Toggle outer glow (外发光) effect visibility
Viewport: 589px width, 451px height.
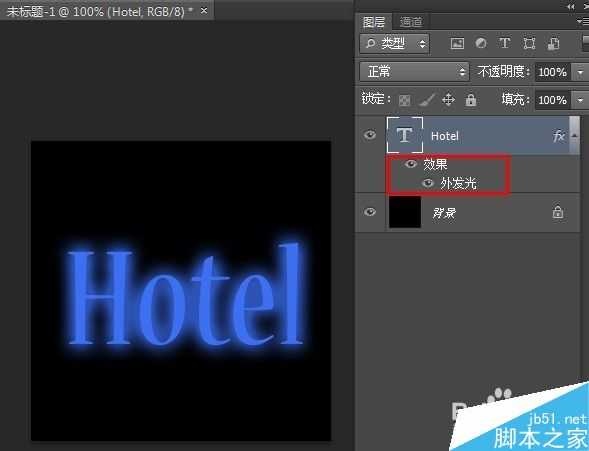coord(428,183)
